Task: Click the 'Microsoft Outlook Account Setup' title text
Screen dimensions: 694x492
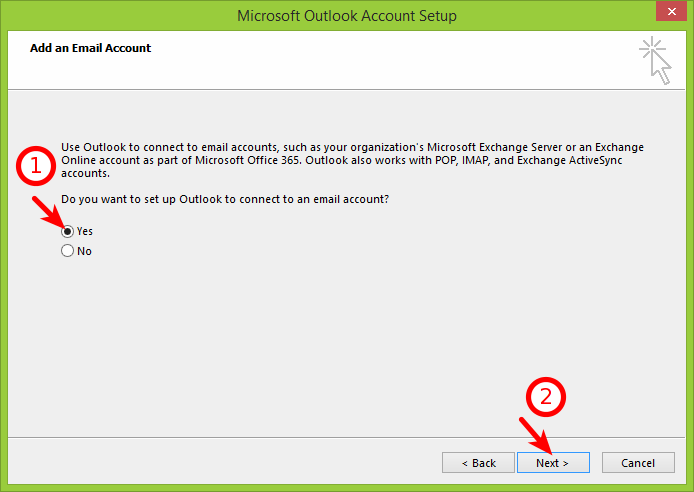Action: coord(347,16)
